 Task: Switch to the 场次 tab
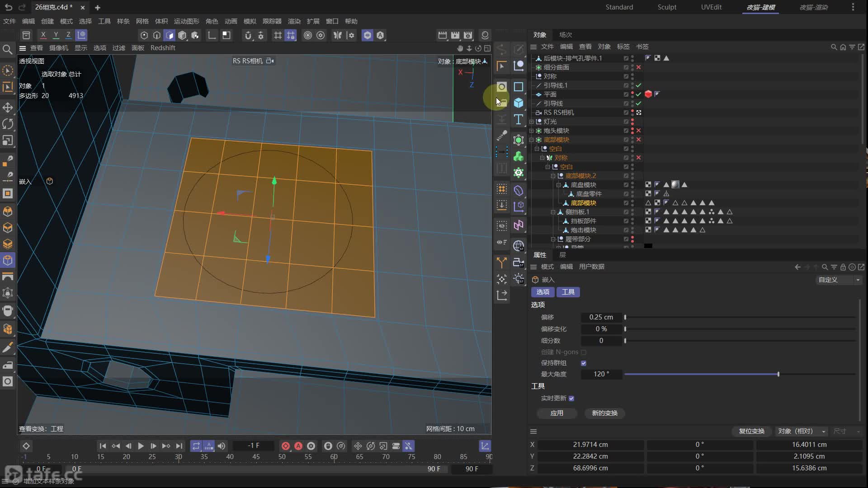(x=565, y=35)
